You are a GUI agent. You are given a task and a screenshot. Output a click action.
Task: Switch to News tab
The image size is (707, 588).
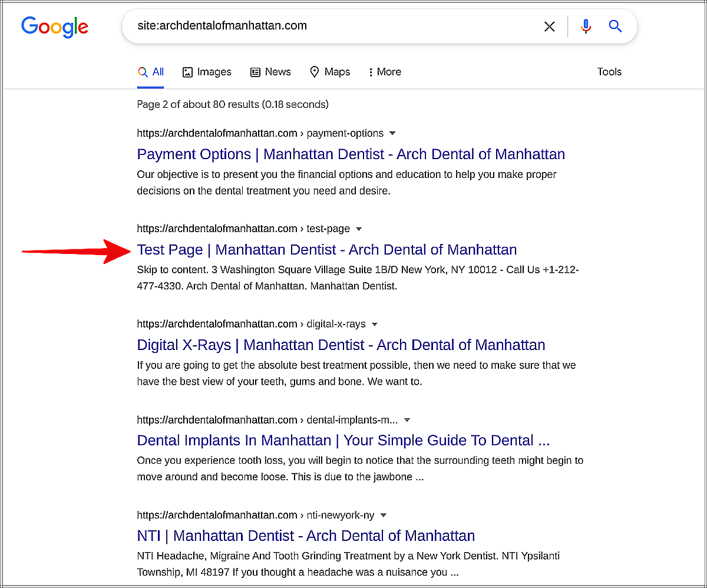point(270,72)
